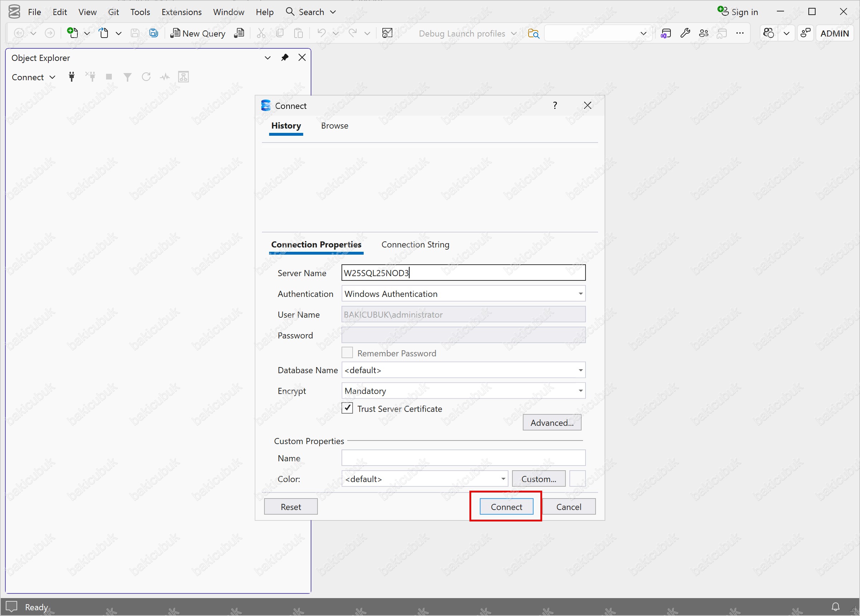Screen dimensions: 860x616
Task: Pin the Object Explorer panel
Action: 285,58
